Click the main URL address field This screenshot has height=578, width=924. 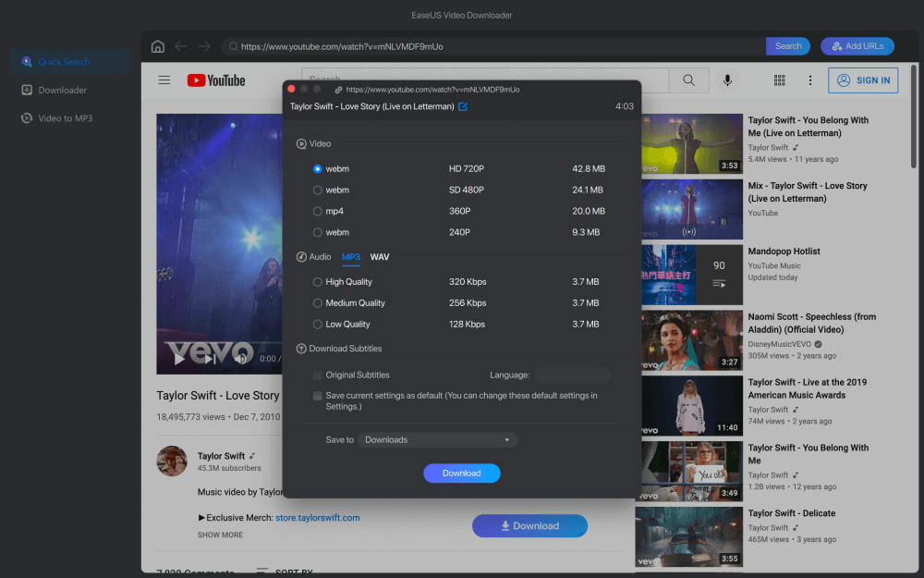pyautogui.click(x=493, y=46)
